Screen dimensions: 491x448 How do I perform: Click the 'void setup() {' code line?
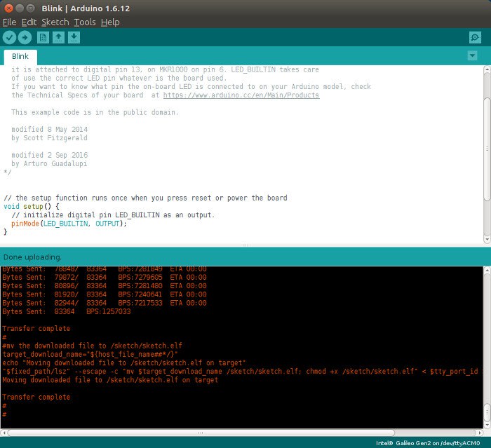click(x=32, y=206)
